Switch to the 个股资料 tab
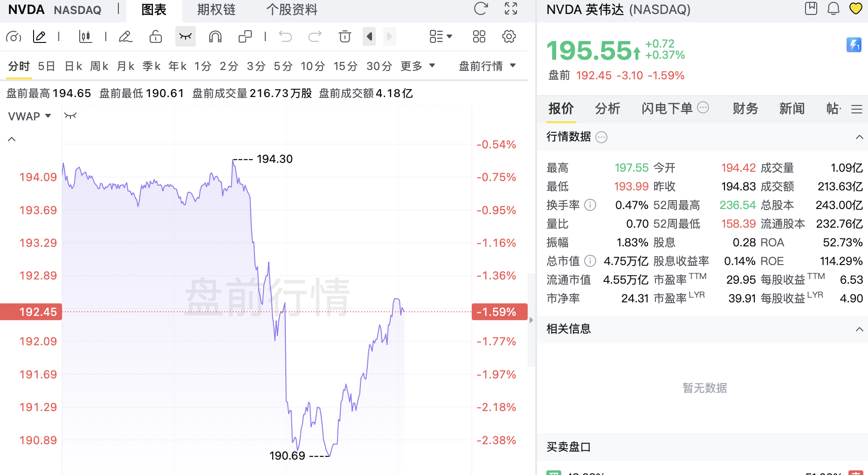 292,9
